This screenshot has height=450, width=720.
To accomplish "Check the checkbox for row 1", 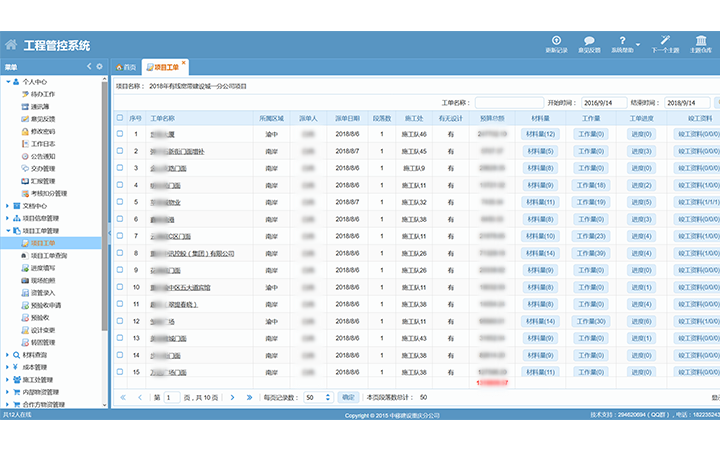I will [120, 134].
